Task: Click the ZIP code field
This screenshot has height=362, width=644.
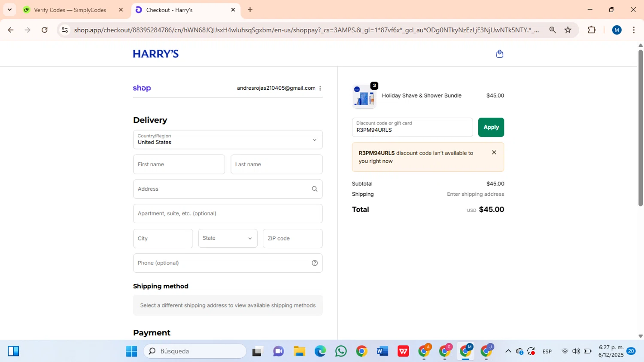Action: [292, 238]
